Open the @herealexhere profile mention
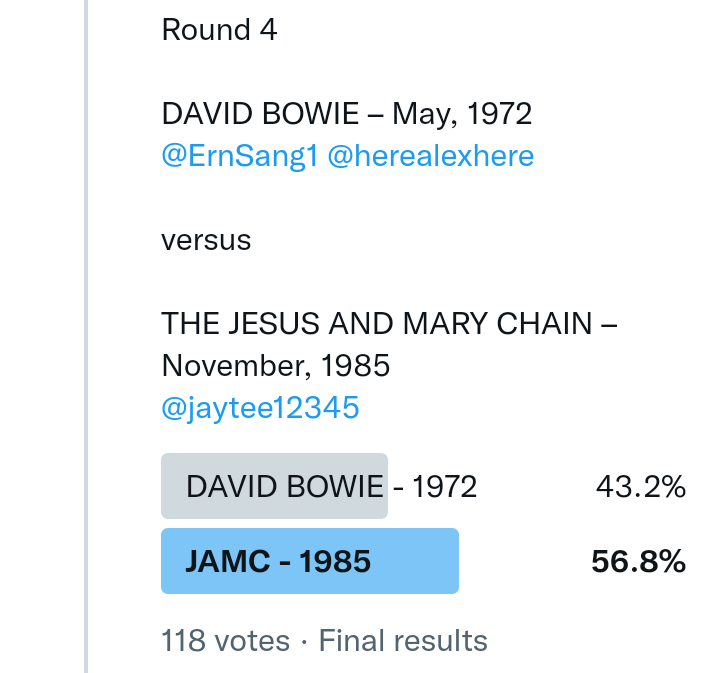 [430, 156]
